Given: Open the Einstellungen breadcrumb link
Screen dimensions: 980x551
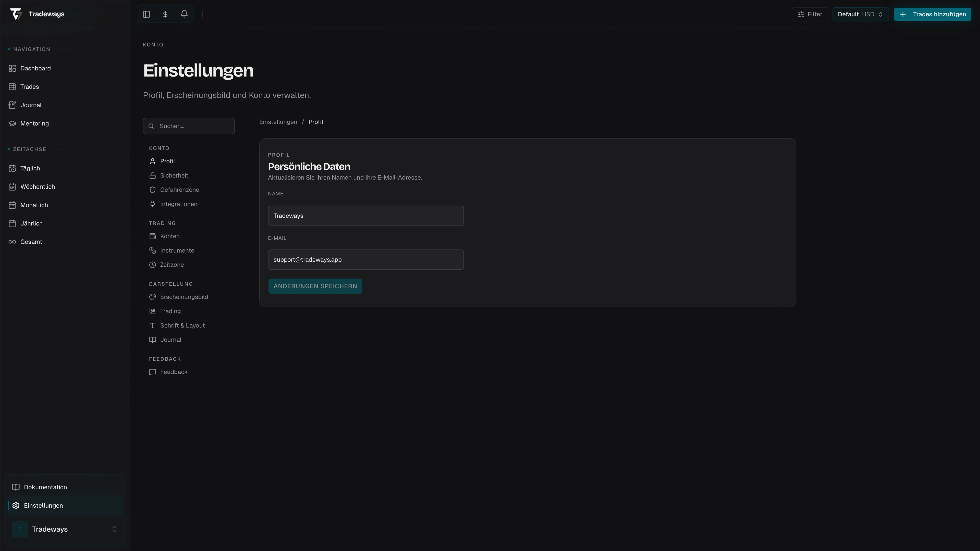Looking at the screenshot, I should (278, 122).
